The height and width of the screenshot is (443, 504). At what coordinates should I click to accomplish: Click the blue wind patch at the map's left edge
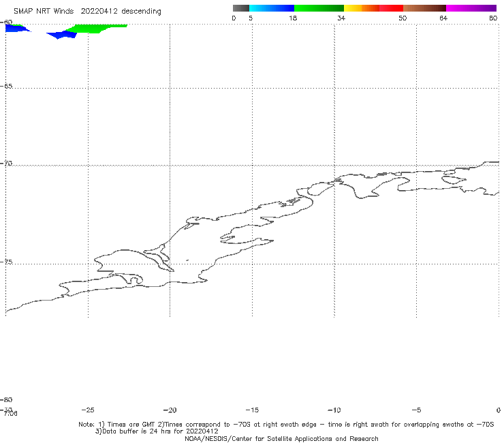(x=16, y=29)
